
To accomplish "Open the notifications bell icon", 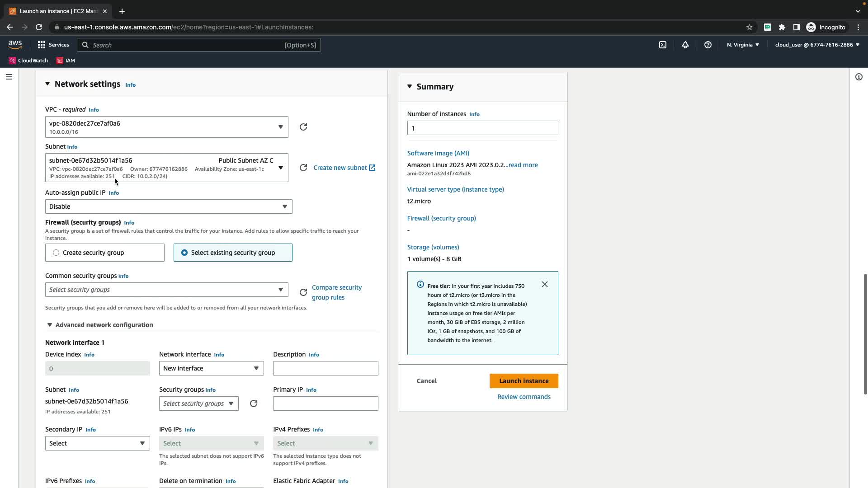I will (x=685, y=45).
